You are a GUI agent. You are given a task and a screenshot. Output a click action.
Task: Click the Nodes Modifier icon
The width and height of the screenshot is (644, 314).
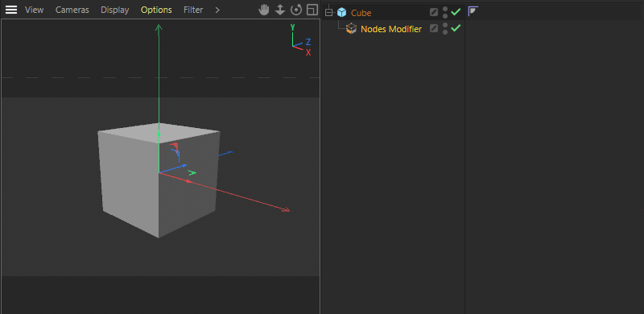click(351, 29)
